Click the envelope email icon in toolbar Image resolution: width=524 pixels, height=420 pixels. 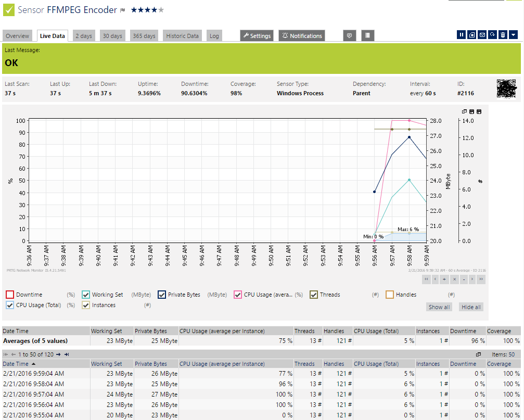[x=482, y=35]
